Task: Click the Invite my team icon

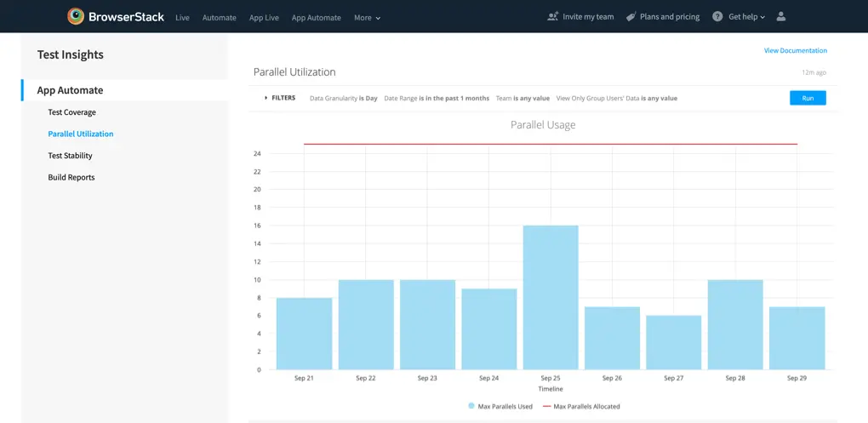Action: [553, 16]
